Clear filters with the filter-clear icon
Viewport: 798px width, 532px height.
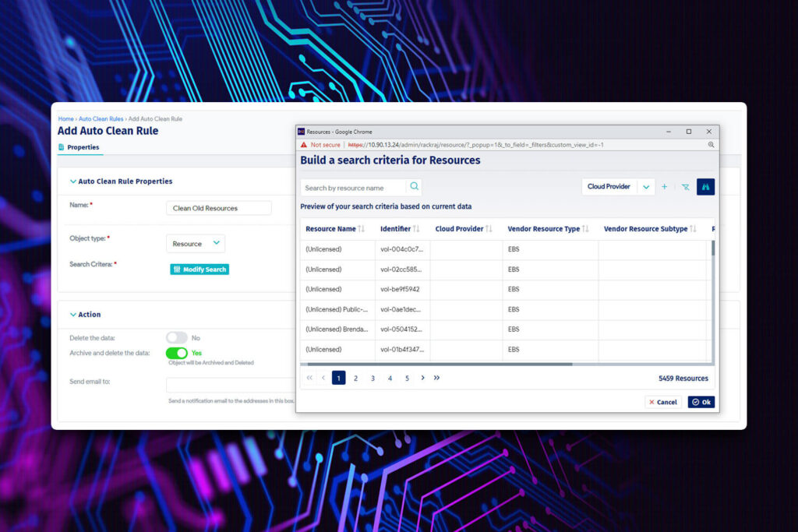pos(685,187)
